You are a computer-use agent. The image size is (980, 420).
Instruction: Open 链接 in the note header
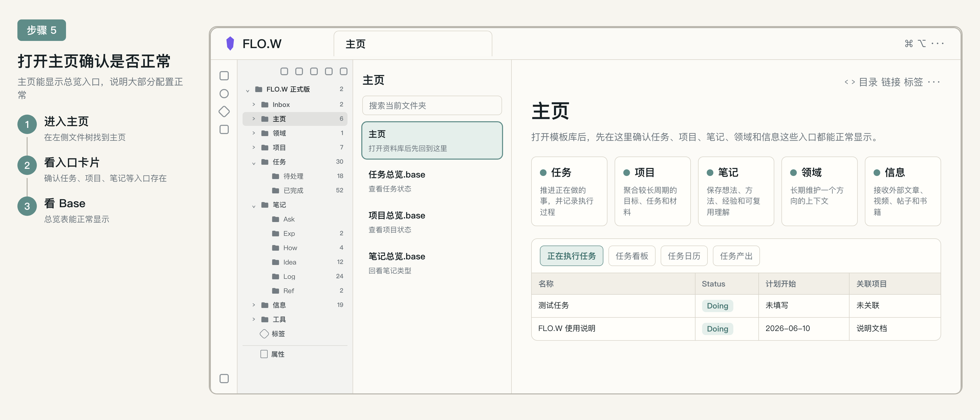pyautogui.click(x=891, y=82)
